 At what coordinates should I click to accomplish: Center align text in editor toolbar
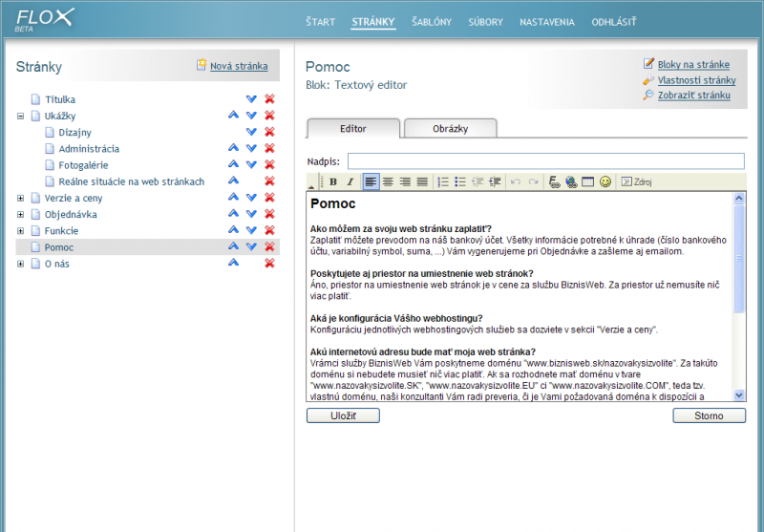(388, 181)
